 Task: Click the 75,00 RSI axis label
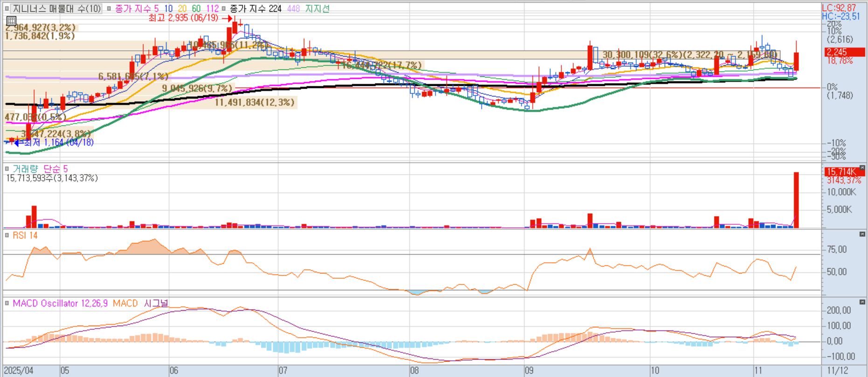tap(837, 250)
